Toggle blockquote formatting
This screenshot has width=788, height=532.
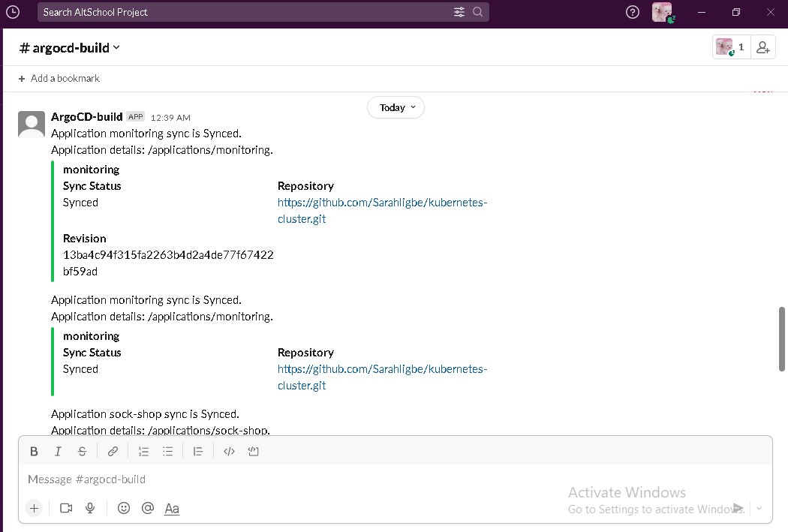tap(198, 451)
